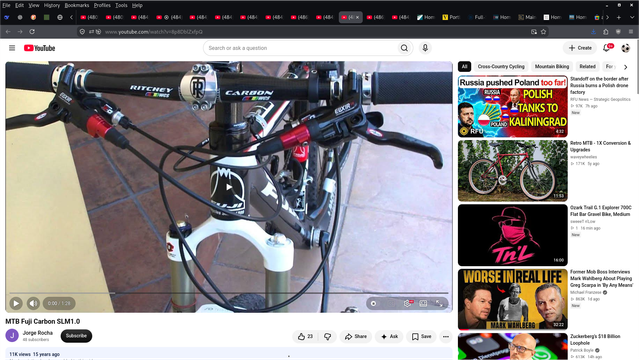Dislike the video with thumbs down

click(x=327, y=336)
